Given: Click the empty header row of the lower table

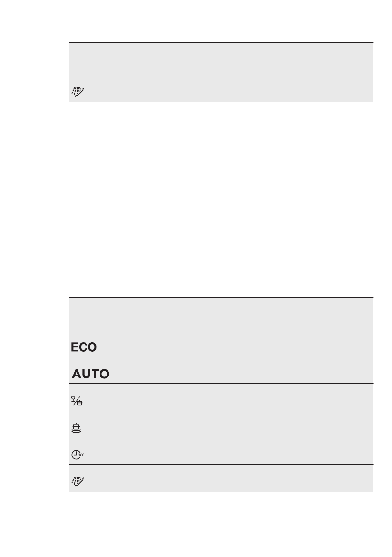Looking at the screenshot, I should 221,313.
